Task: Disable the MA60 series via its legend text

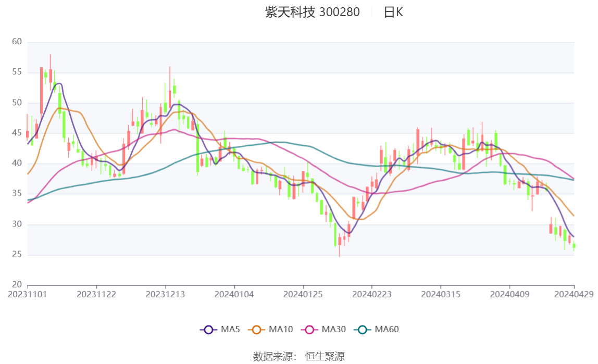Action: coord(387,330)
